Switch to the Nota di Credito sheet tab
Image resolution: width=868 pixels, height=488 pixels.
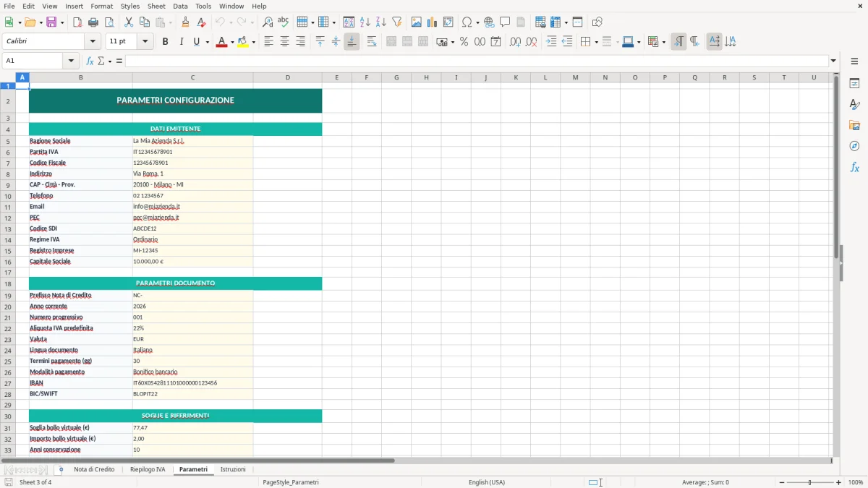94,470
